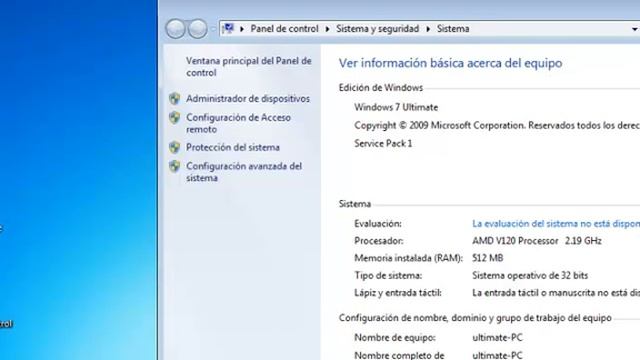Click shield icon beside Configuración avanzada del sistema
Image resolution: width=640 pixels, height=360 pixels.
click(x=175, y=166)
